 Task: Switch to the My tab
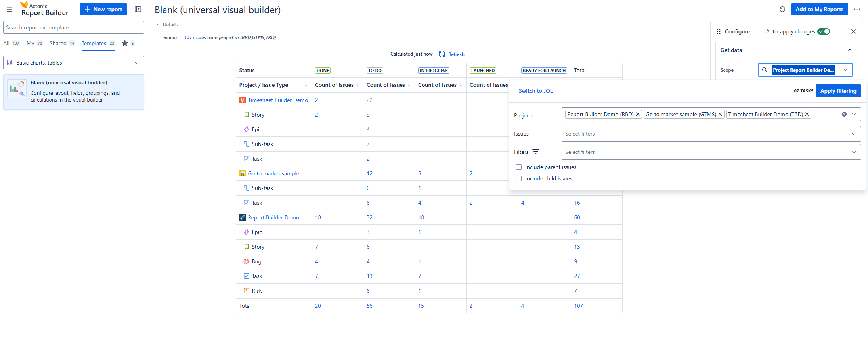pos(35,43)
